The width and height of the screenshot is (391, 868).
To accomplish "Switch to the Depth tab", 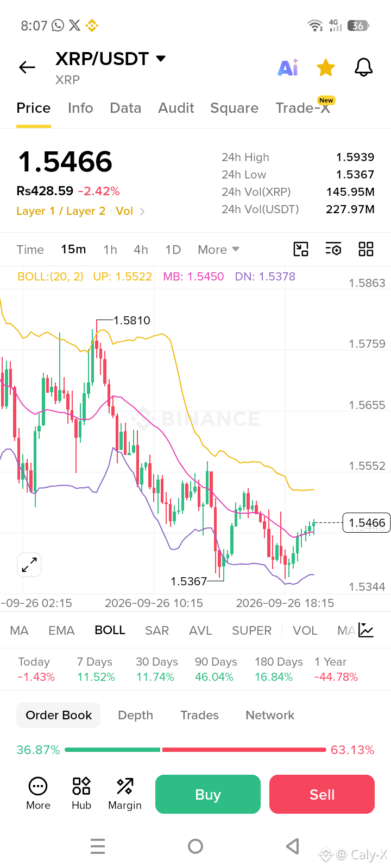I will click(x=136, y=715).
